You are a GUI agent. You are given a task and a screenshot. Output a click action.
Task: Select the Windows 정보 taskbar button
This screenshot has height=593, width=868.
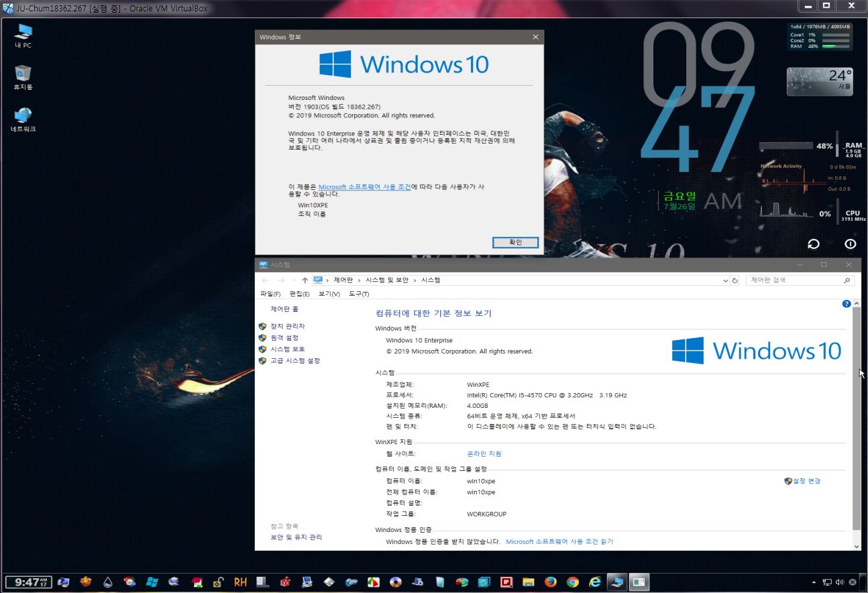pos(639,582)
